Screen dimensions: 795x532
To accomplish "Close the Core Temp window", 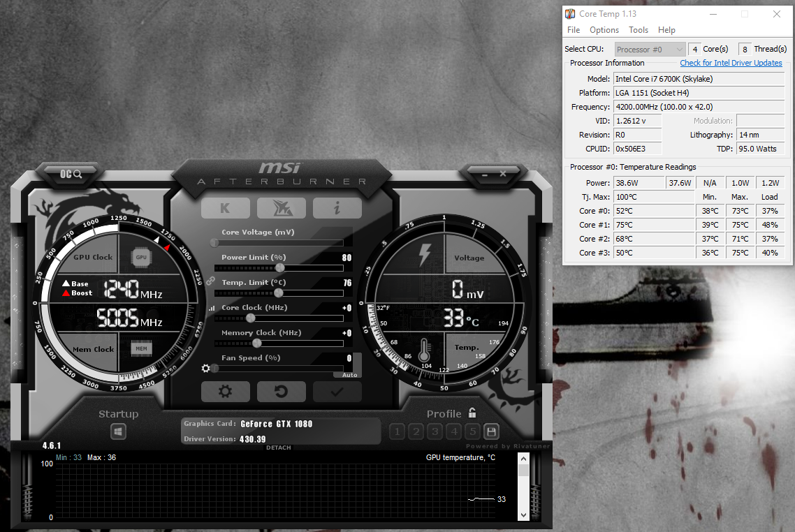I will click(777, 14).
